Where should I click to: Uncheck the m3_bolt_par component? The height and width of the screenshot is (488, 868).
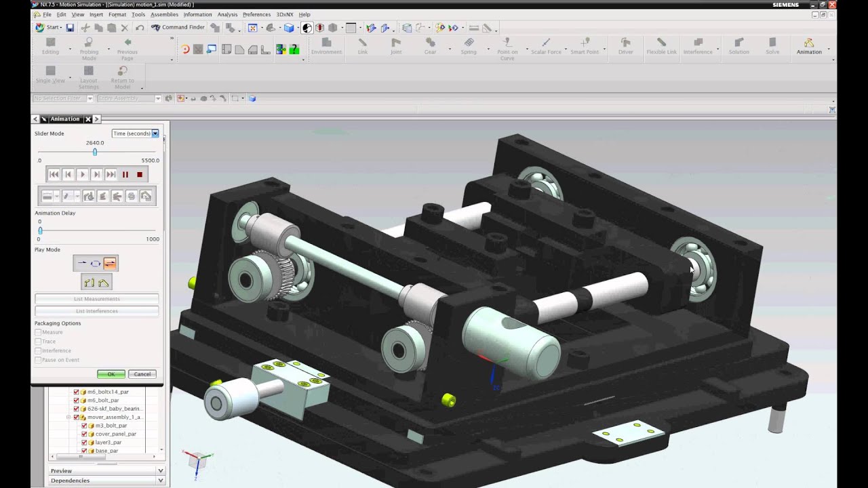[x=84, y=426]
